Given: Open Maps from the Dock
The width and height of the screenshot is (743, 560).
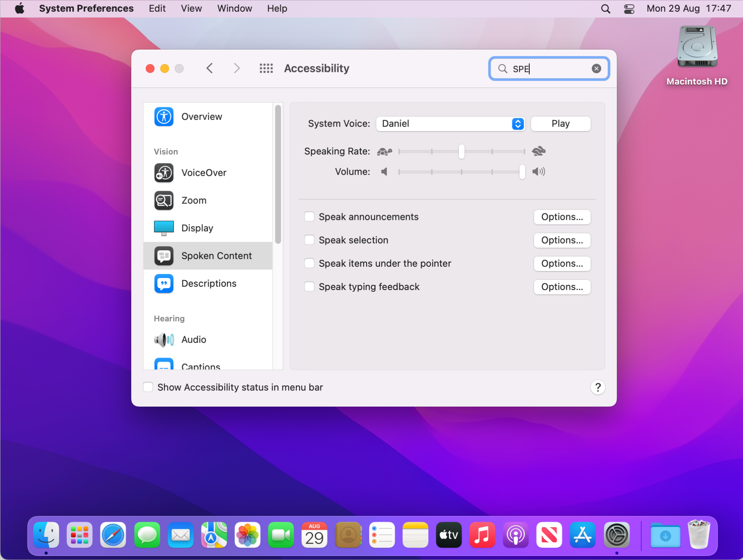Looking at the screenshot, I should 214,535.
